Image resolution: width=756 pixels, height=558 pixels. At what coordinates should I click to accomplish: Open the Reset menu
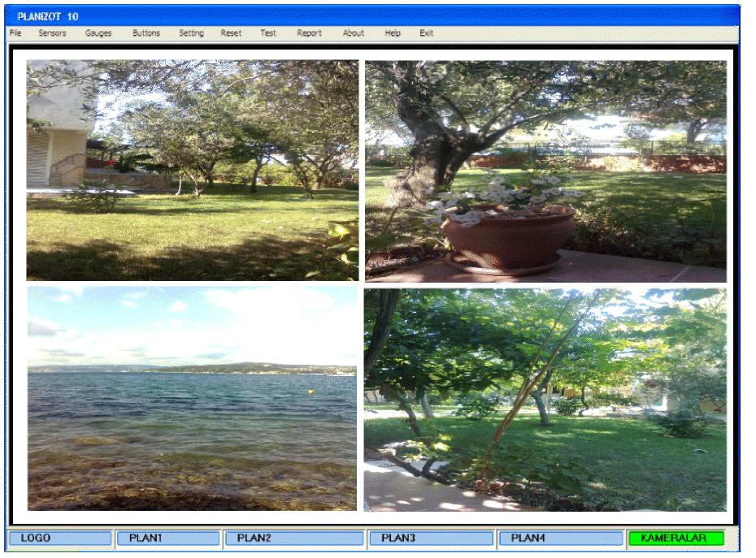(231, 33)
